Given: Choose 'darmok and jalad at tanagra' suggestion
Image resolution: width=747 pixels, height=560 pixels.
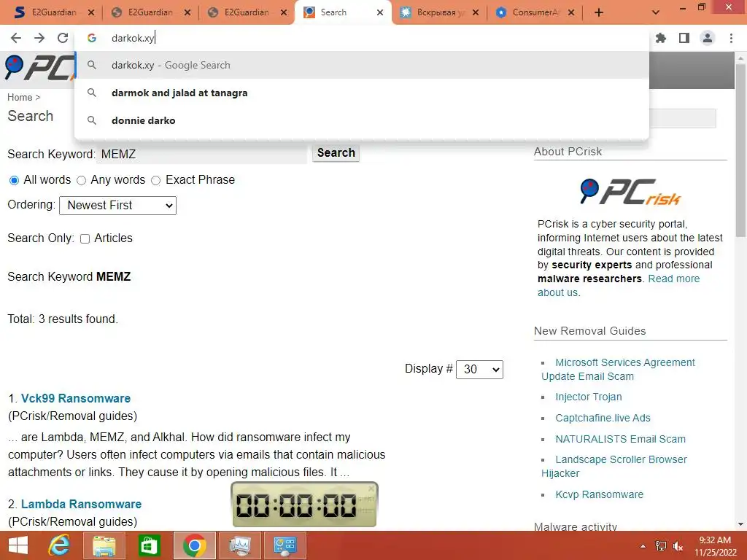Looking at the screenshot, I should (362, 93).
